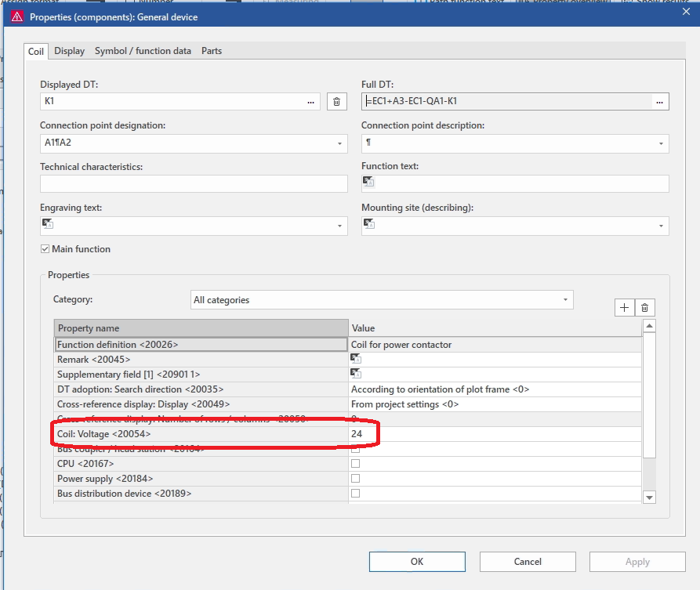Enable the Power supply <20184> checkbox
The width and height of the screenshot is (700, 590).
pyautogui.click(x=356, y=479)
